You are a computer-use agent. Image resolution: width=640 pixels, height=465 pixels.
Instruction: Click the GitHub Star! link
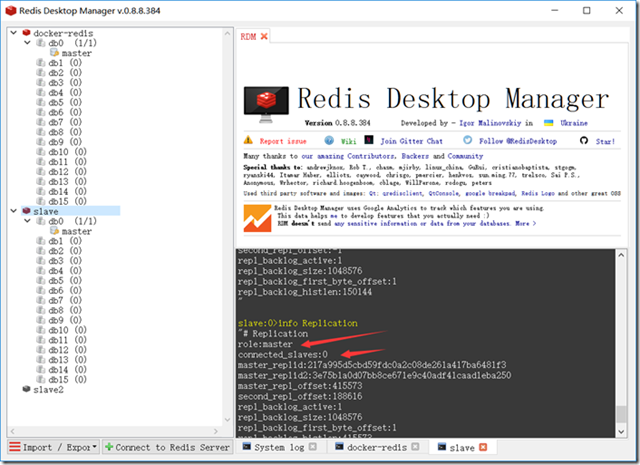click(605, 142)
